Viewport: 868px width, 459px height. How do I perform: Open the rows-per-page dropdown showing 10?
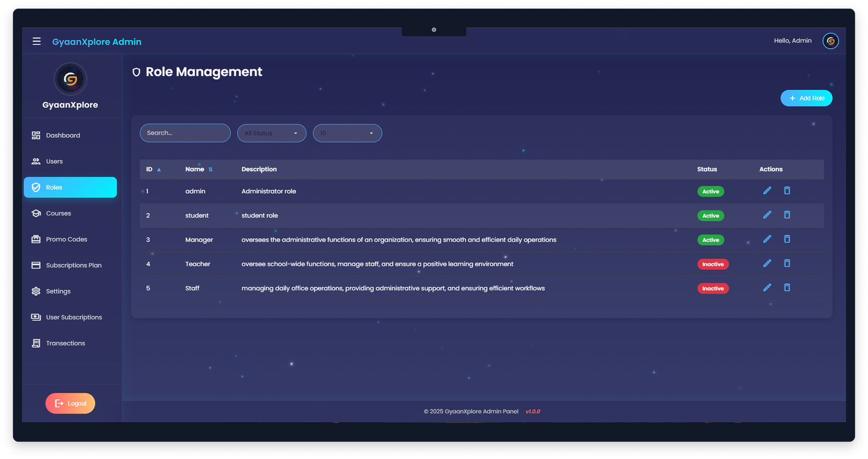(347, 133)
